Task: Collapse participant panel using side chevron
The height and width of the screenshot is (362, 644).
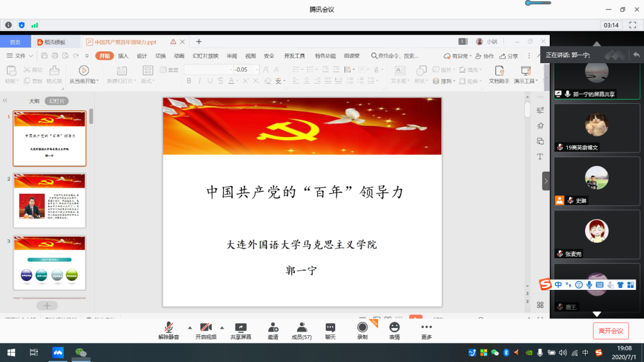Action: click(546, 181)
